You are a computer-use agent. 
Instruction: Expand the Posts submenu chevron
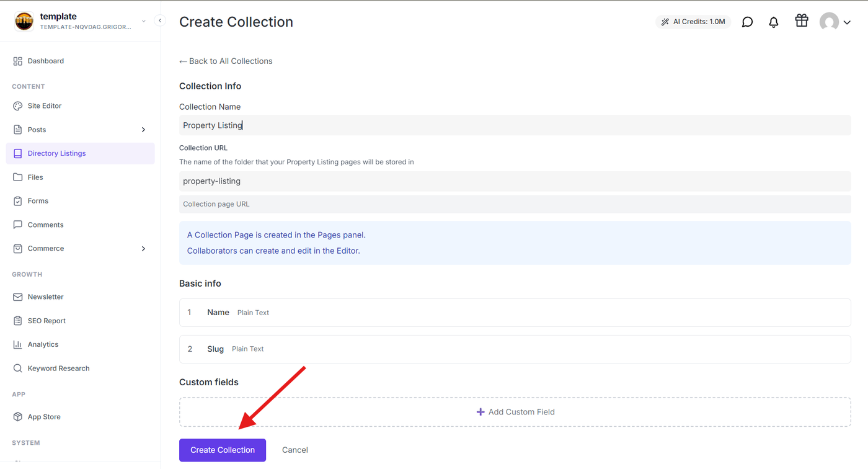(143, 130)
